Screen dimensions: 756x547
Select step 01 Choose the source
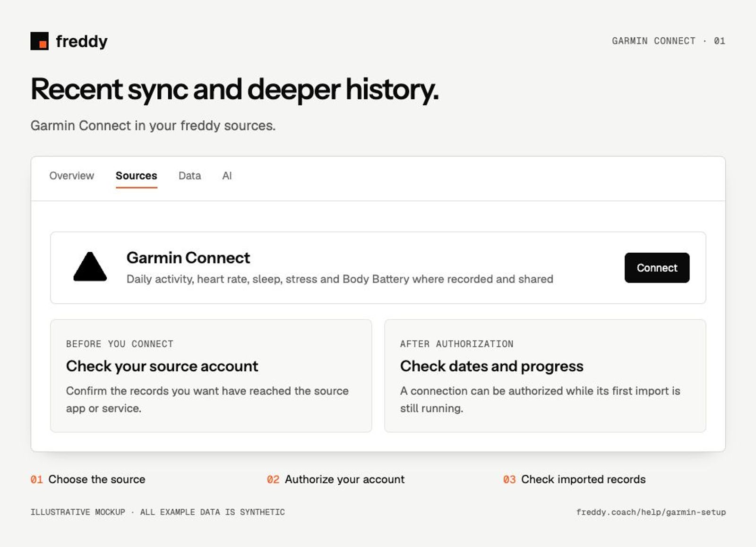(88, 479)
